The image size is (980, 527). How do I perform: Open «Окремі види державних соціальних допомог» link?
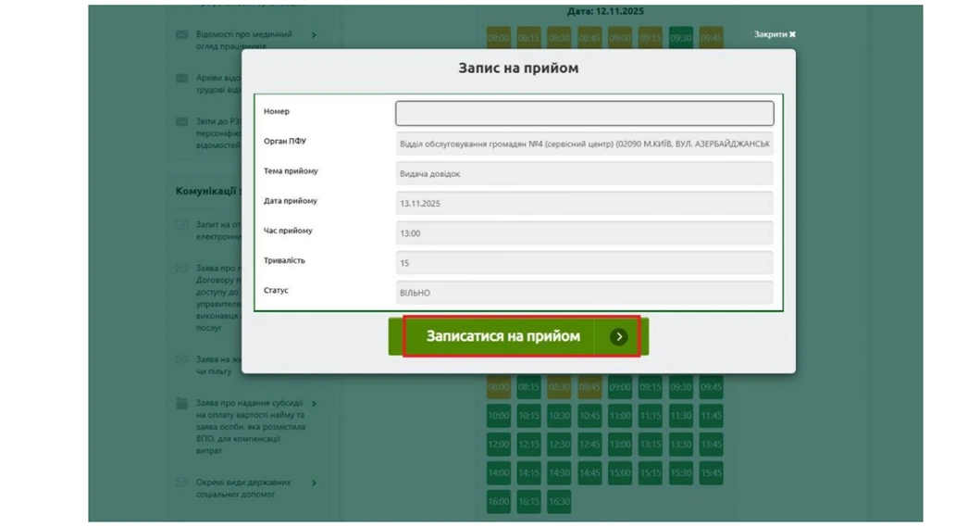[x=243, y=488]
